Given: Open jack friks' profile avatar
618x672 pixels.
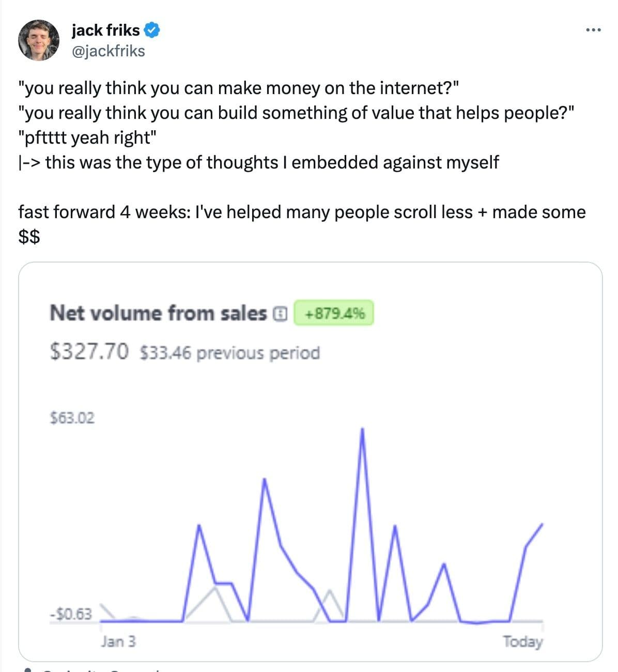Looking at the screenshot, I should click(39, 40).
